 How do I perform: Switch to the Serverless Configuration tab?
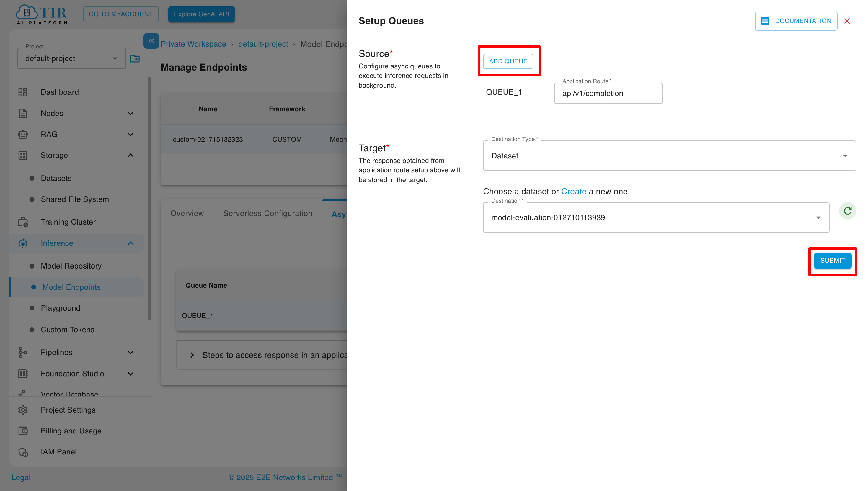coord(267,213)
